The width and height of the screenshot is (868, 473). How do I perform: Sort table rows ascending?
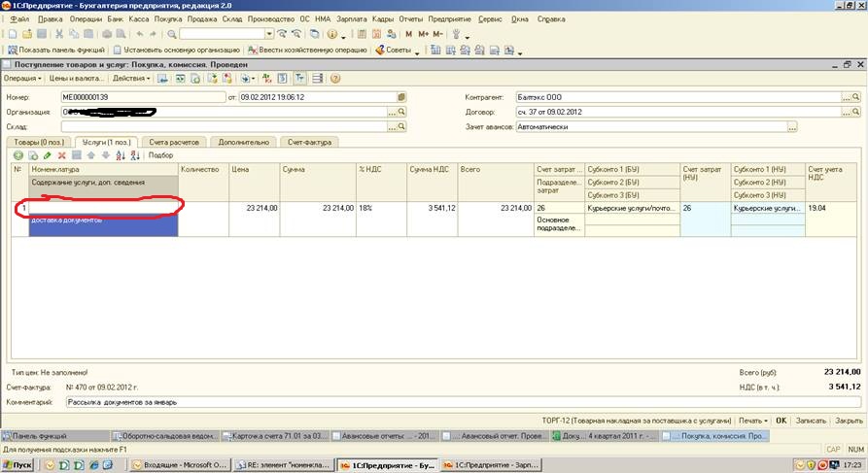(121, 155)
